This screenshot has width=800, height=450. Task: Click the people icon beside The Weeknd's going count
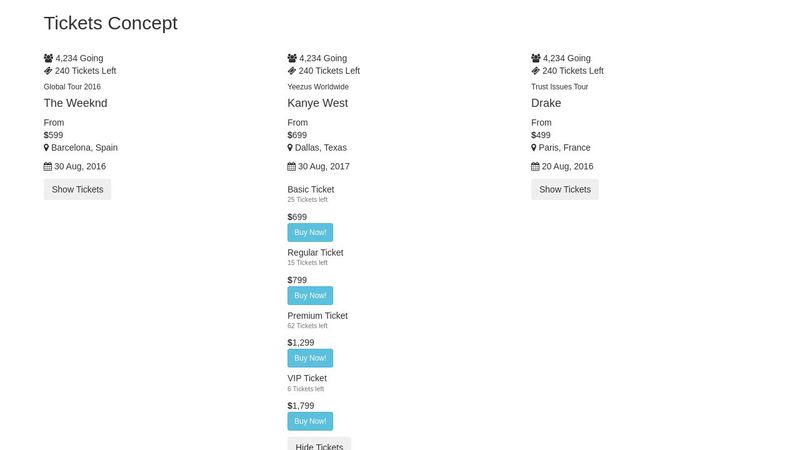pos(48,58)
